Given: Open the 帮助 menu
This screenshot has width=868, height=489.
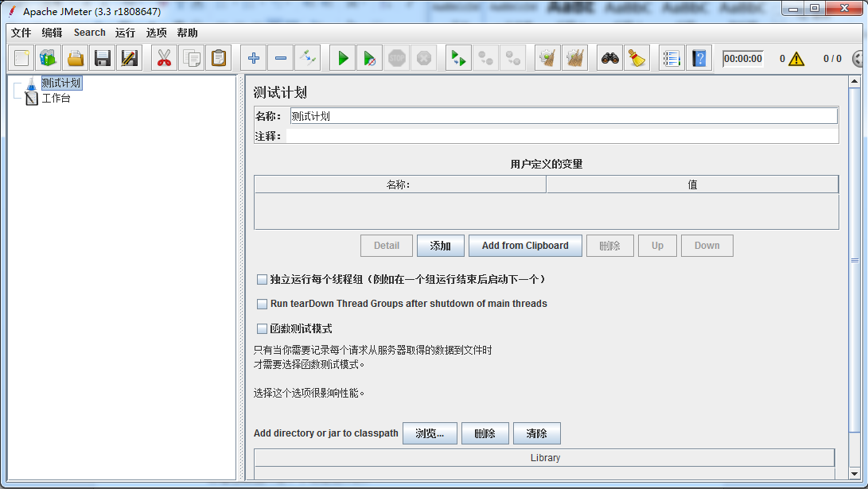Looking at the screenshot, I should tap(187, 33).
